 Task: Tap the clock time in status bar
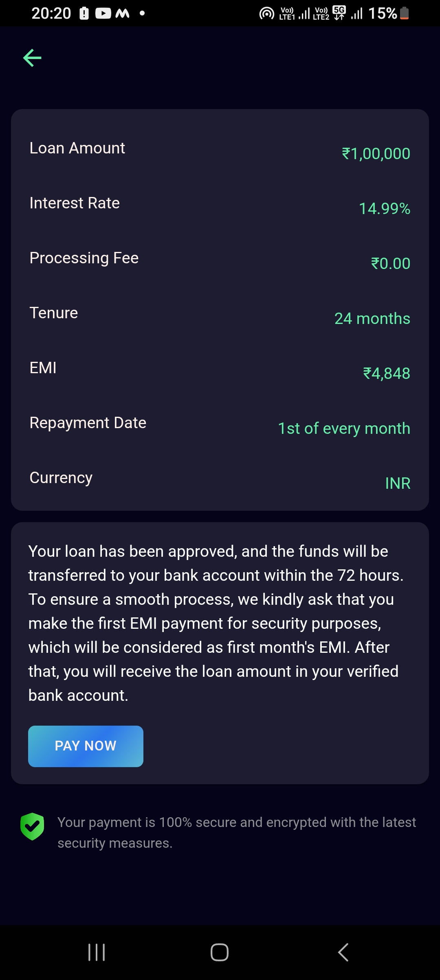(51, 13)
